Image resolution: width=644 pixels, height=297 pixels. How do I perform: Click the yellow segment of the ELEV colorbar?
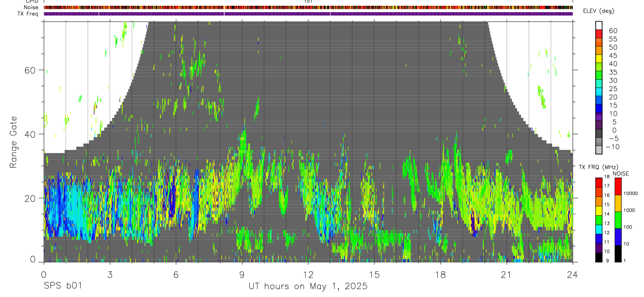(x=599, y=58)
